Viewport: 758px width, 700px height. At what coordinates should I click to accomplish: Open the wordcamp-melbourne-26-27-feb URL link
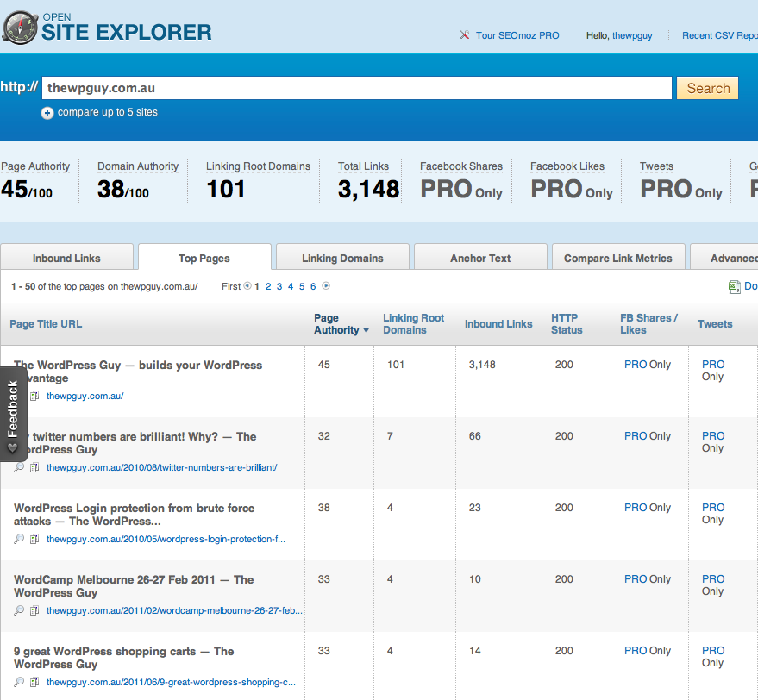[x=174, y=610]
